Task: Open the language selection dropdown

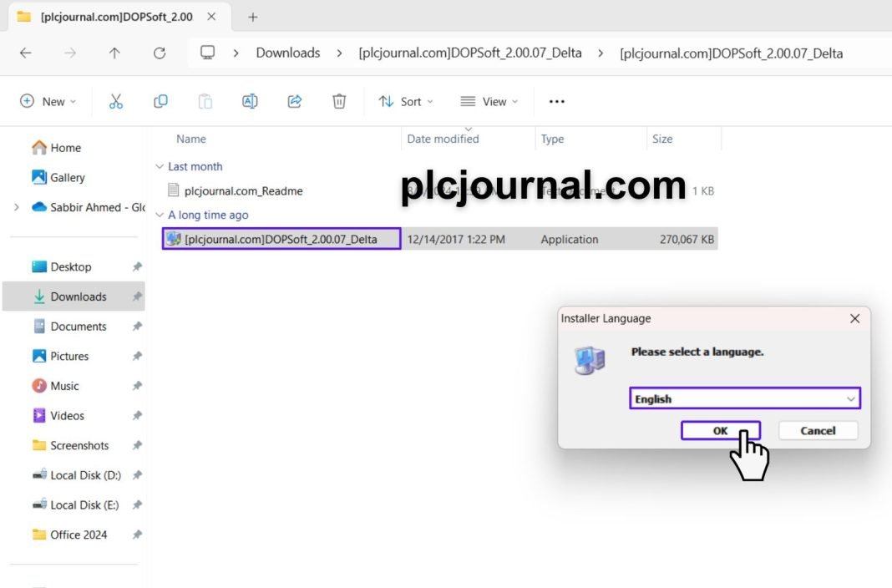Action: point(744,399)
